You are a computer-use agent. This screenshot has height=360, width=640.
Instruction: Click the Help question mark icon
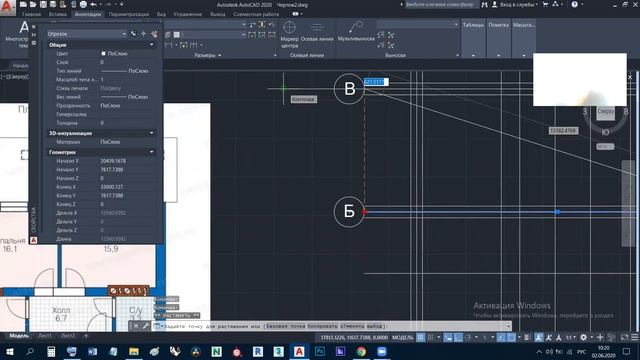574,4
